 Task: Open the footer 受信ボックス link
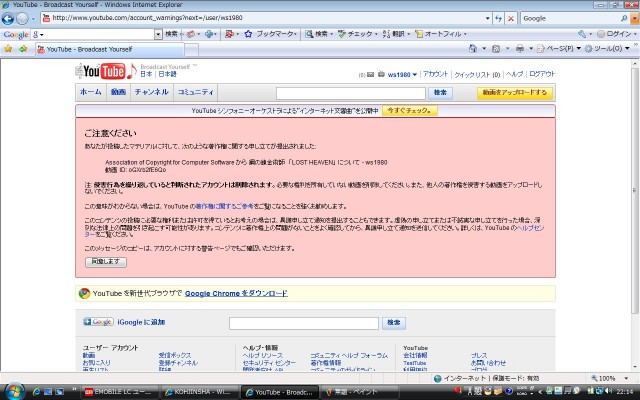click(175, 356)
